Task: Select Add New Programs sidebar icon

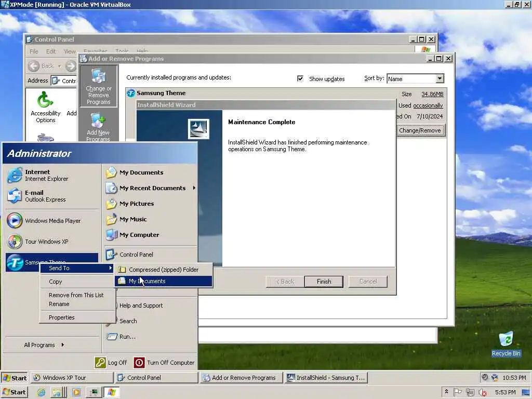Action: click(98, 128)
